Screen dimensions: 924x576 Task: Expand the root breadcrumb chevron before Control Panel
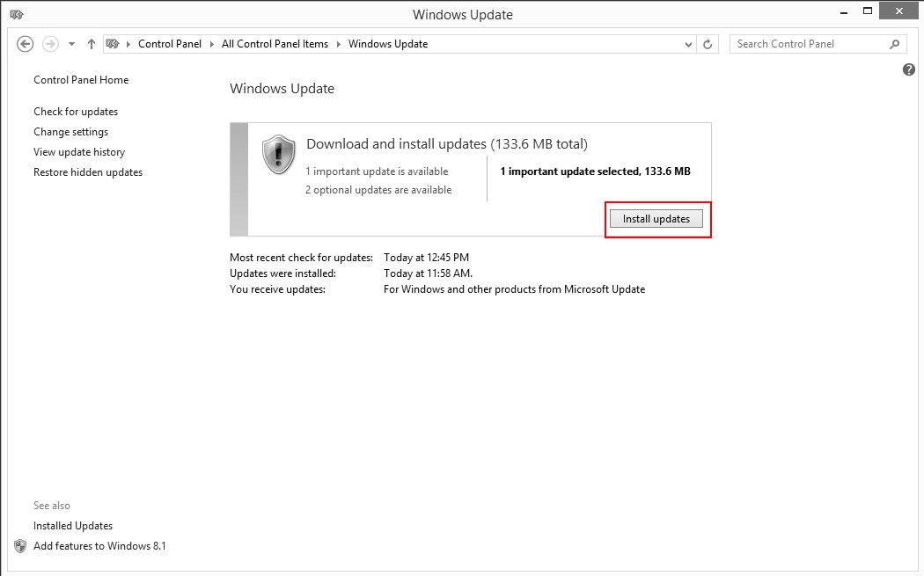[128, 44]
